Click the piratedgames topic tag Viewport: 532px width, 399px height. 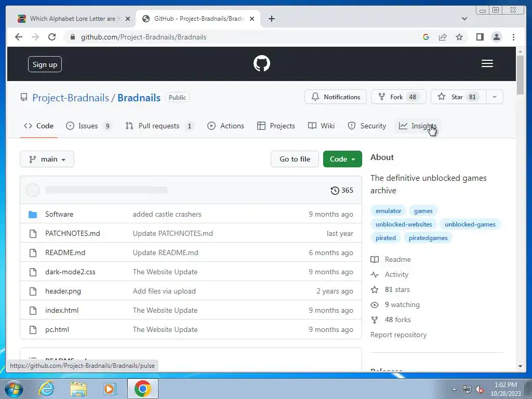coord(428,238)
